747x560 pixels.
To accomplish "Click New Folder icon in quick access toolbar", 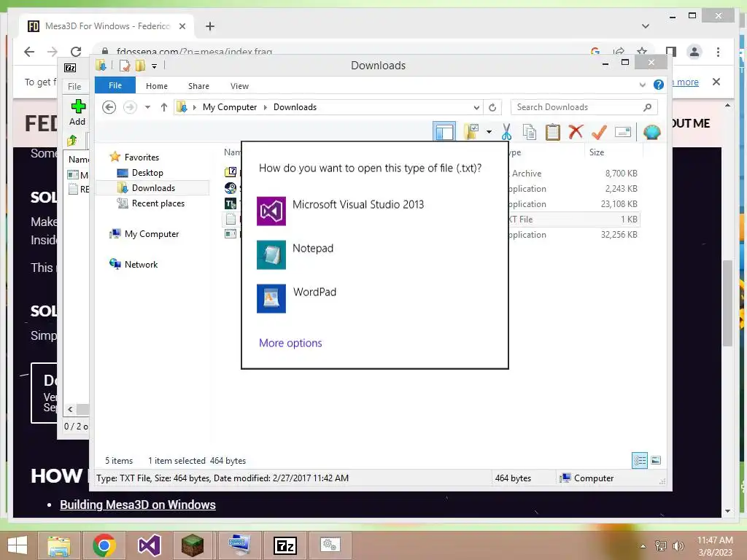I will [140, 66].
